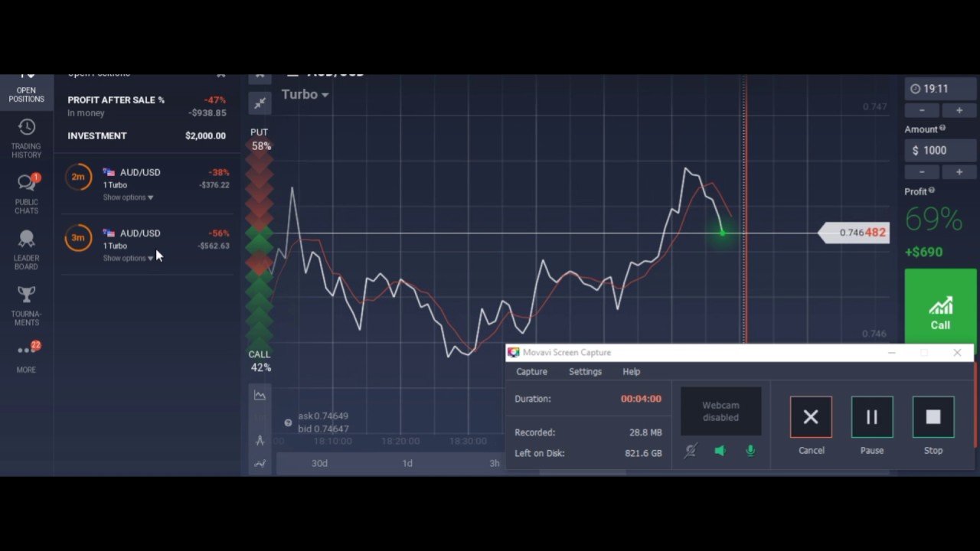Click the 19:11 expiry time field
Screen dimensions: 980x551
[940, 89]
